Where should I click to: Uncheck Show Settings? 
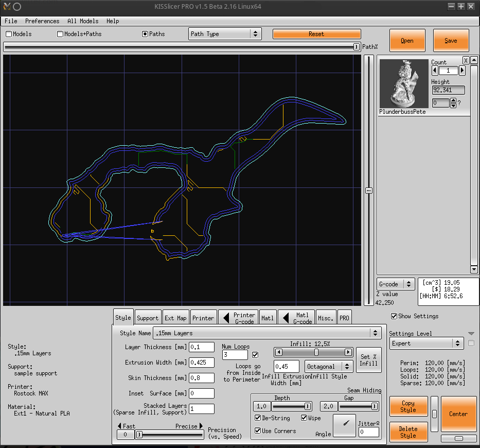coord(394,316)
